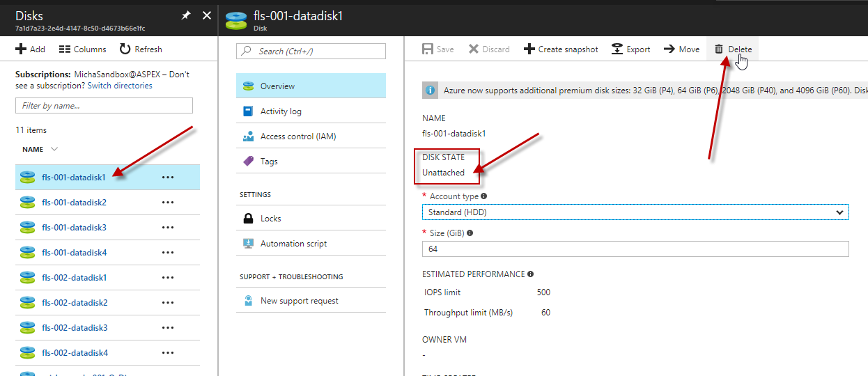Click info icon in premium sizes banner
868x376 pixels.
tap(431, 91)
